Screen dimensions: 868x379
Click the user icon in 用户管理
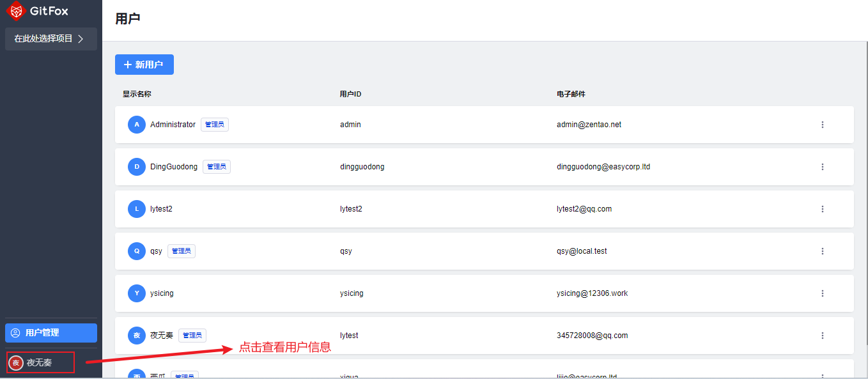15,333
